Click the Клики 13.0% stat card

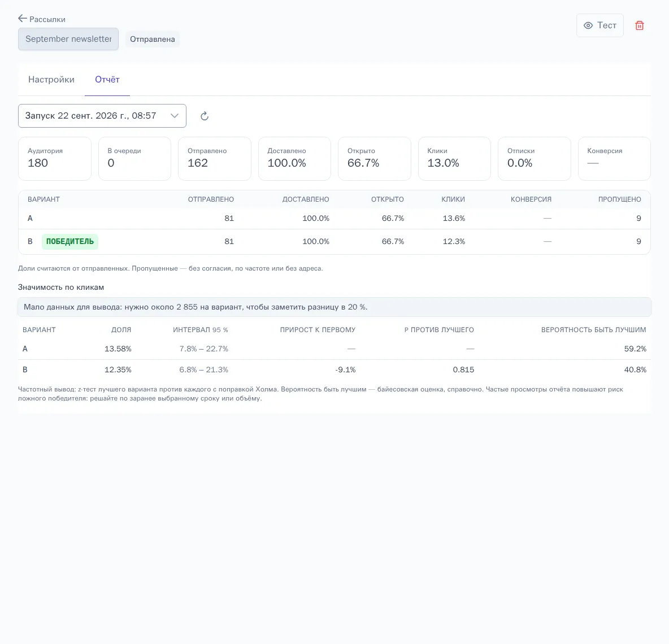click(454, 159)
